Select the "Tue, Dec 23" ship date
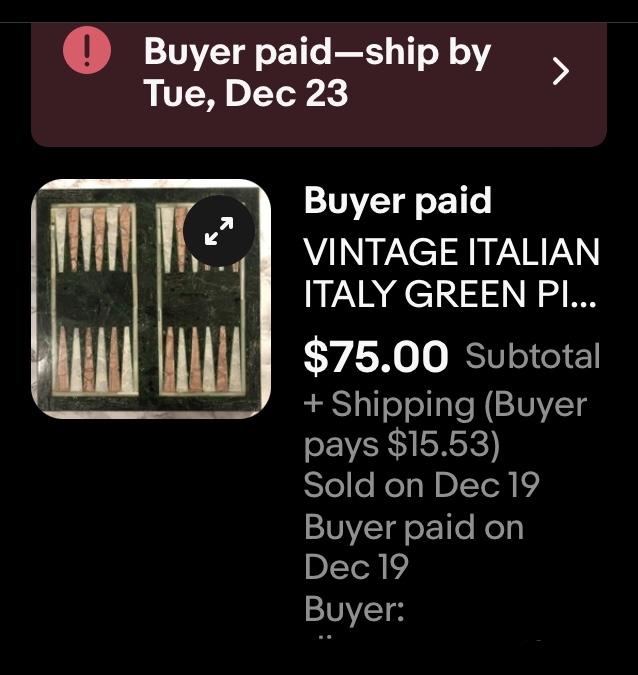Viewport: 638px width, 675px height. point(246,94)
